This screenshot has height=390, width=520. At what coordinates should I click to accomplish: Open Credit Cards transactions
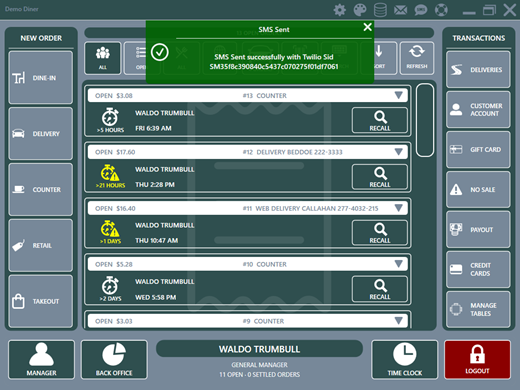click(478, 270)
